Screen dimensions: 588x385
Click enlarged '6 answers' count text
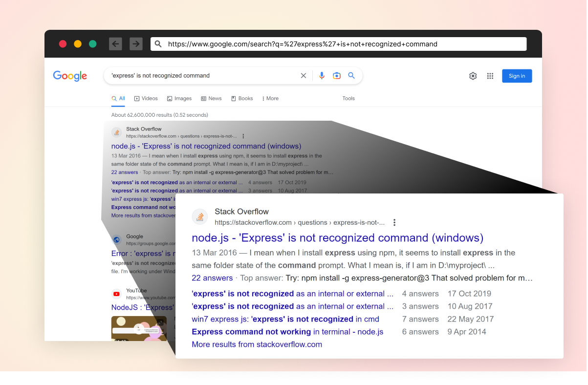pyautogui.click(x=420, y=332)
